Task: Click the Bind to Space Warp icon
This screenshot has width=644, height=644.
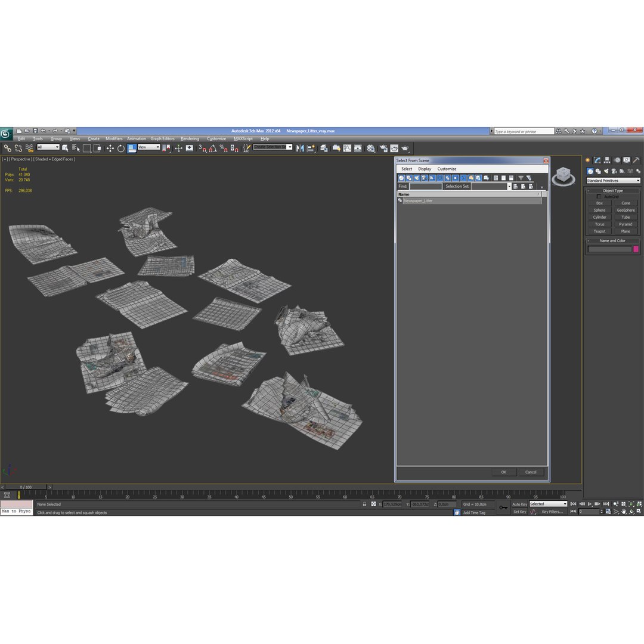Action: pos(29,148)
